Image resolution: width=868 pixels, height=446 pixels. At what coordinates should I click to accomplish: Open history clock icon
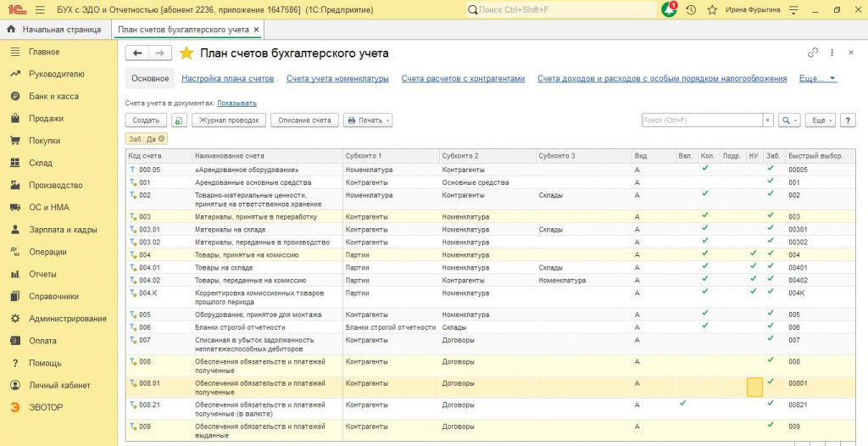click(x=691, y=10)
